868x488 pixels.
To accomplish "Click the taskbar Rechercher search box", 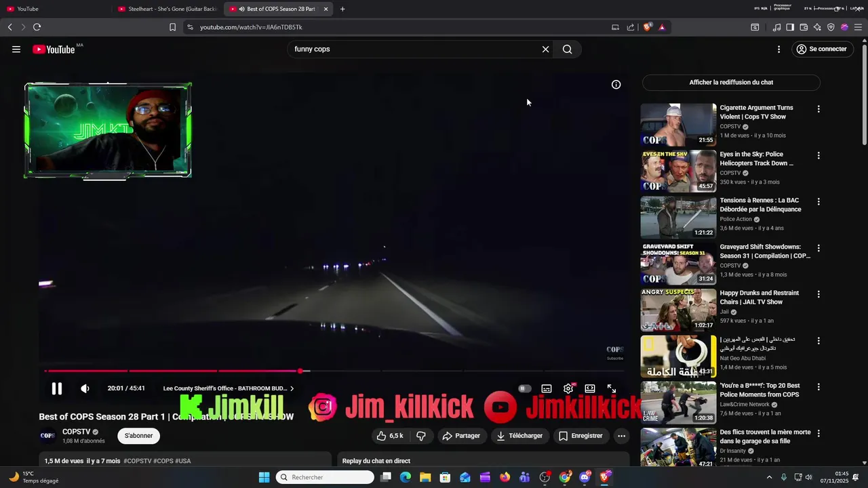I will click(x=325, y=477).
